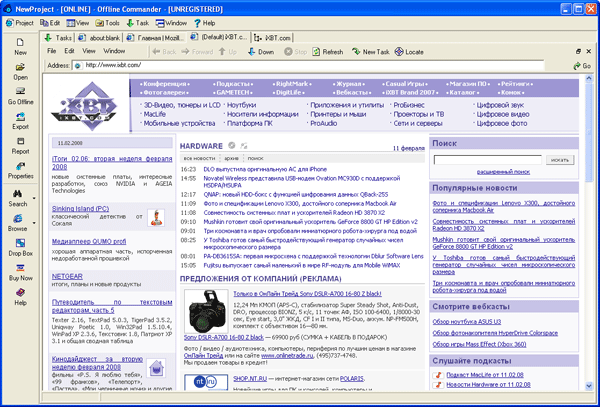Open the Обзор ноутбука ASUS U3 link
The height and width of the screenshot is (407, 600).
click(467, 322)
